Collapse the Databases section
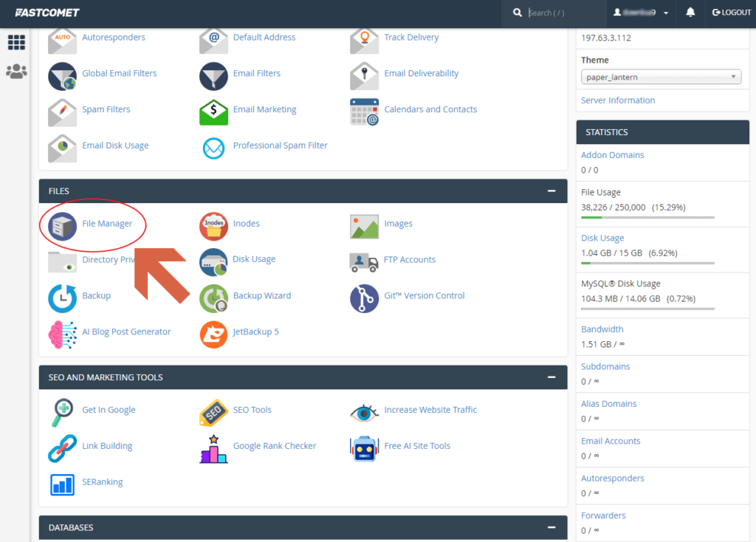 point(551,527)
